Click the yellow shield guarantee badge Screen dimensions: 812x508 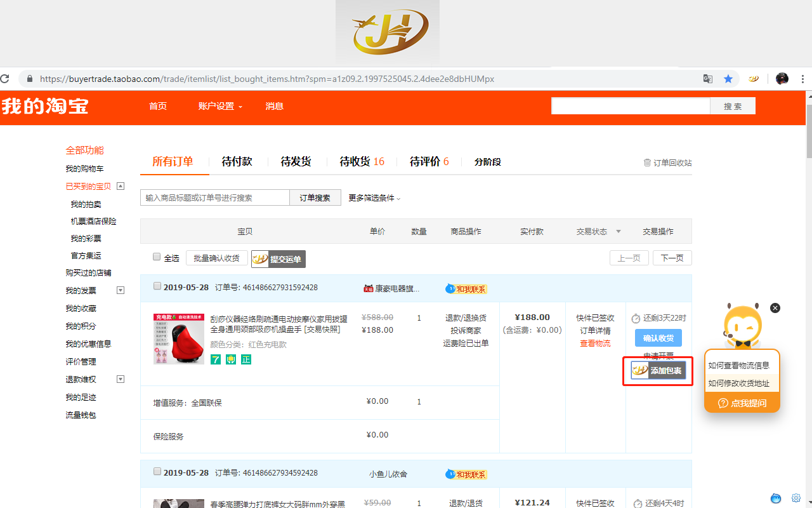pyautogui.click(x=231, y=359)
